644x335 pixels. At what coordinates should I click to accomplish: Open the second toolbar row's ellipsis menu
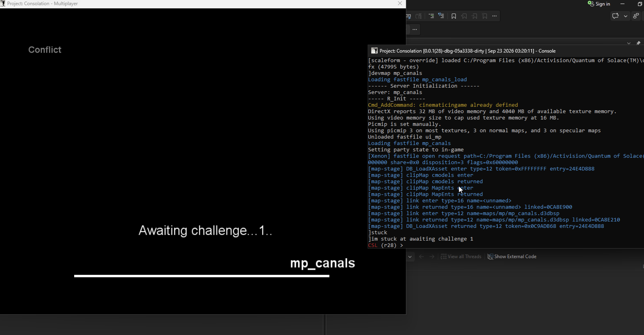[415, 29]
